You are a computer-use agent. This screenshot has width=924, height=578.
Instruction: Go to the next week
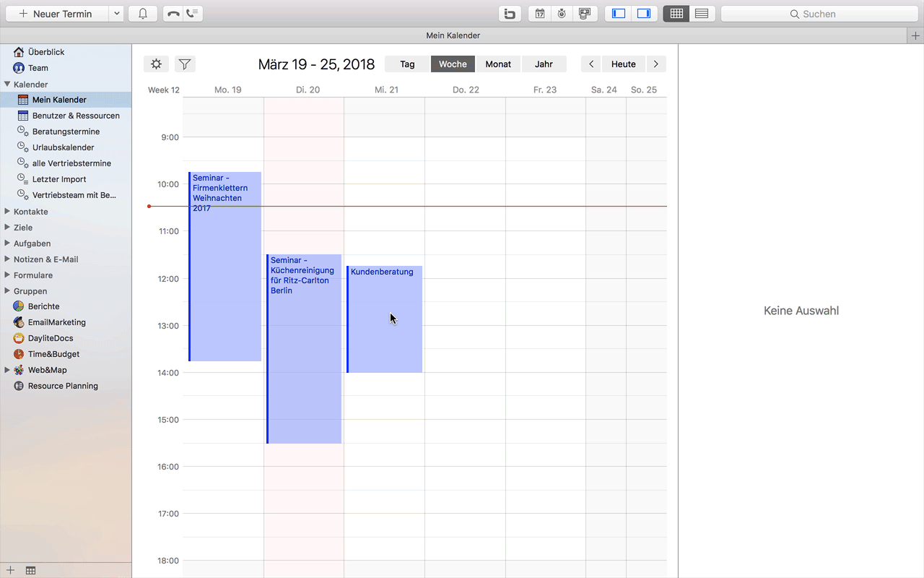(655, 64)
